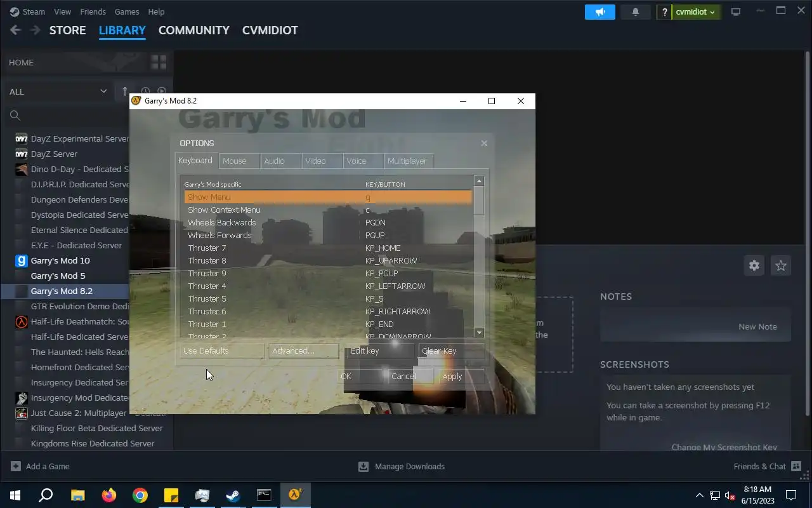Image resolution: width=812 pixels, height=508 pixels.
Task: Select Thruster 7 binding row
Action: click(327, 248)
